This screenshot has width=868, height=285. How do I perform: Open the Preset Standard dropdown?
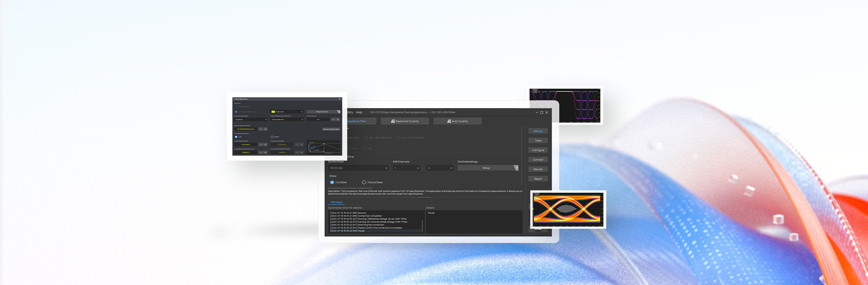point(251,119)
